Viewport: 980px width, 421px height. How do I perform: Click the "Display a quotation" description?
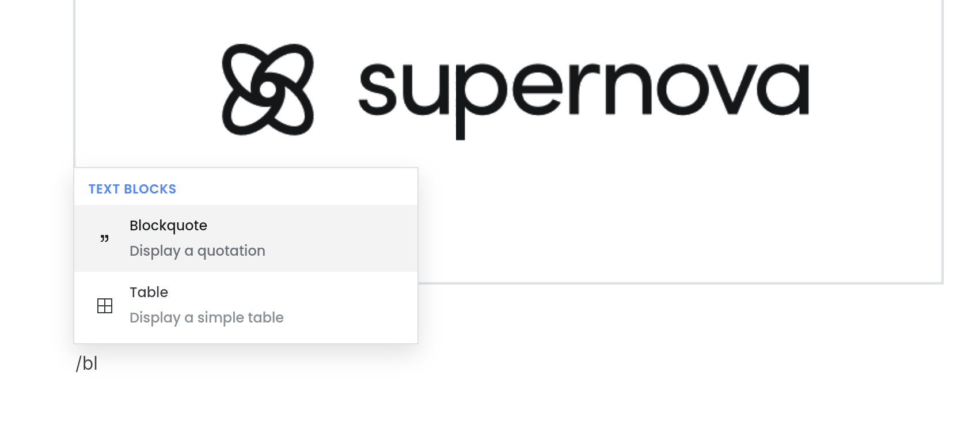click(197, 251)
